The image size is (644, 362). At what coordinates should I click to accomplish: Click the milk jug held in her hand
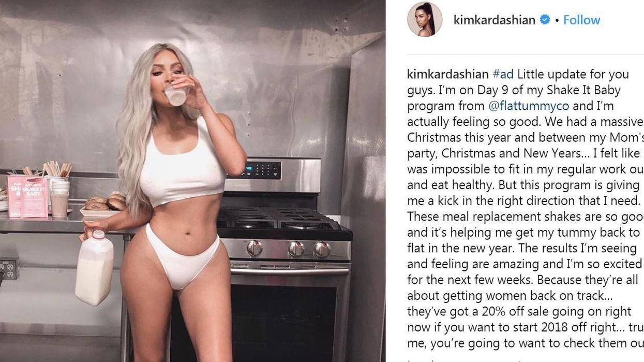coord(94,267)
